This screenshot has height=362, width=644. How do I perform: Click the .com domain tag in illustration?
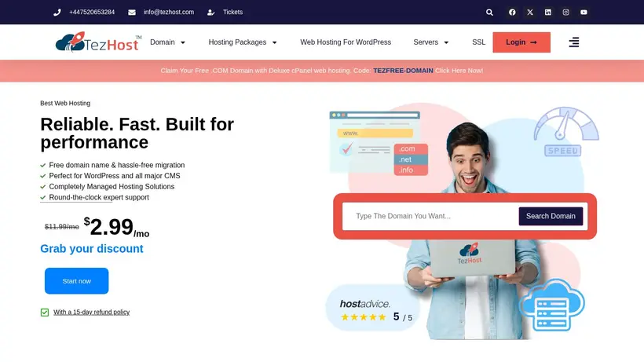[411, 148]
